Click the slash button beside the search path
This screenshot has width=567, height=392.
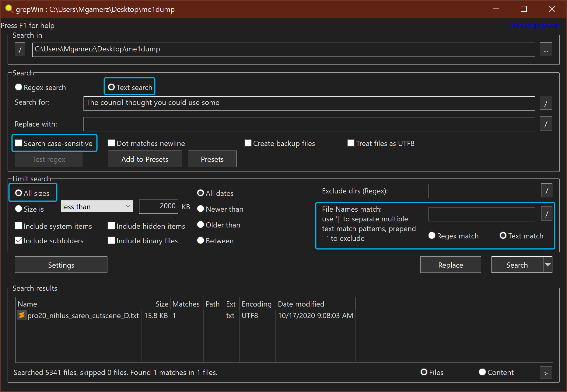coord(20,50)
